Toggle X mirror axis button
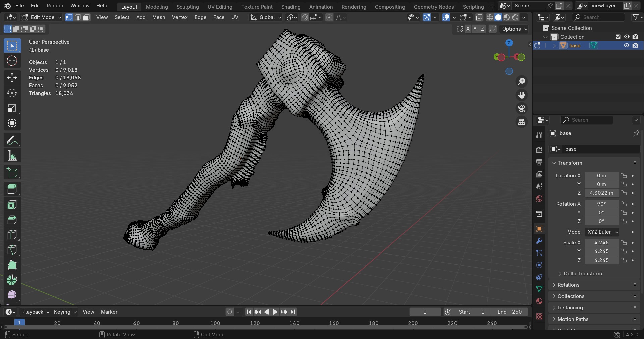The width and height of the screenshot is (644, 339). [x=468, y=29]
